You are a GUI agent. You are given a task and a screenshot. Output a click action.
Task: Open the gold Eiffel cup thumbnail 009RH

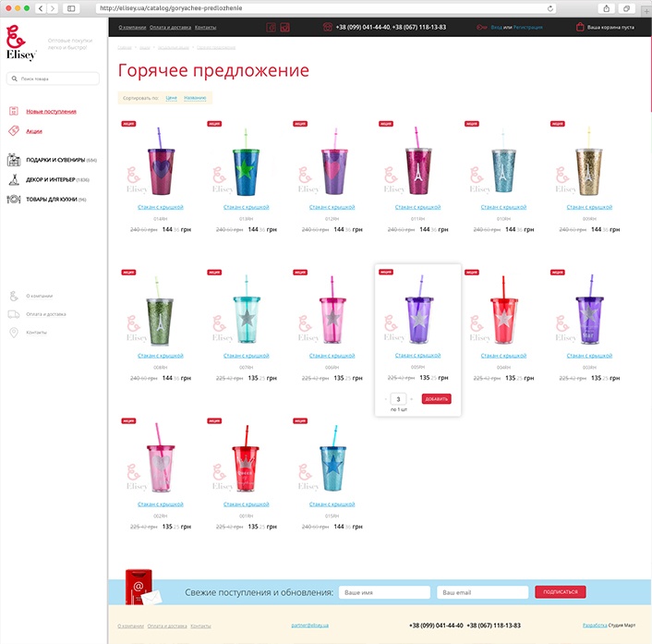tap(589, 162)
